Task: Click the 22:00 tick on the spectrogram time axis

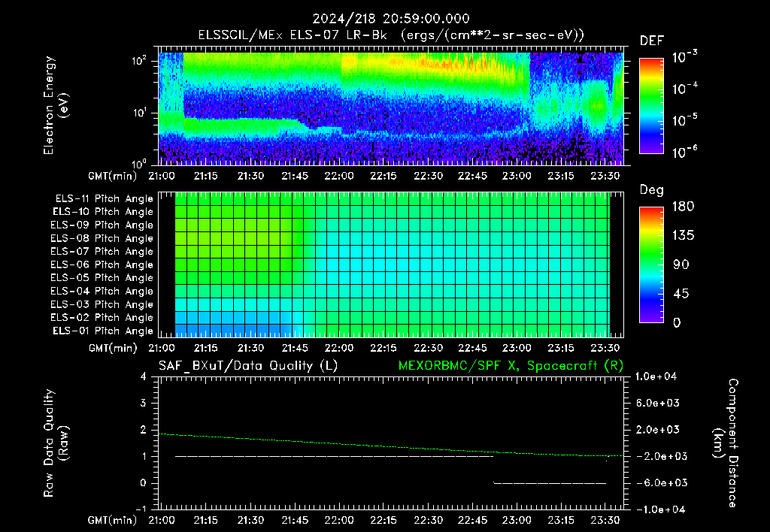Action: tap(339, 176)
